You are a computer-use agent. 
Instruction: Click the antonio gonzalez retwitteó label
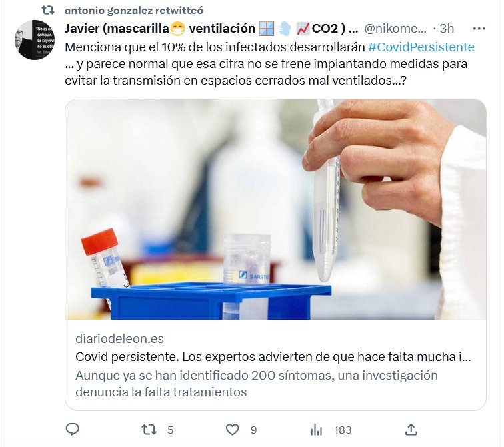(134, 10)
